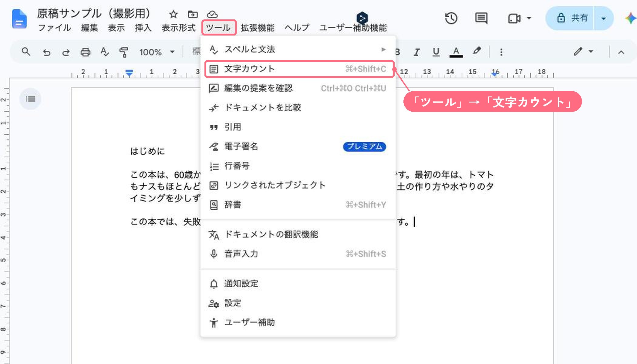Toggle italic formatting

click(x=416, y=52)
